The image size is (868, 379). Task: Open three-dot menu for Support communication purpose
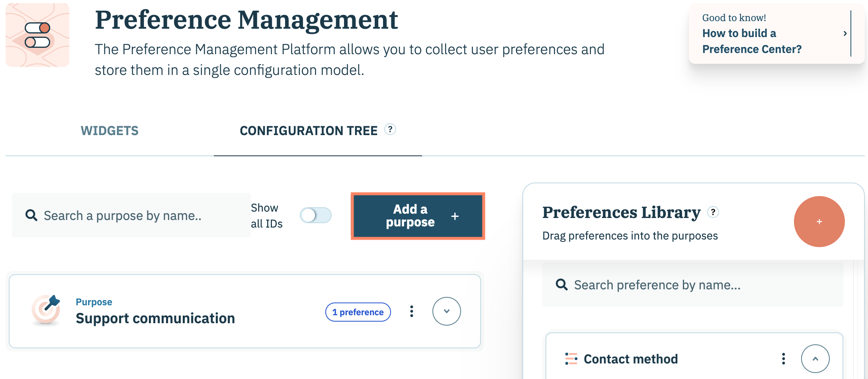[411, 311]
